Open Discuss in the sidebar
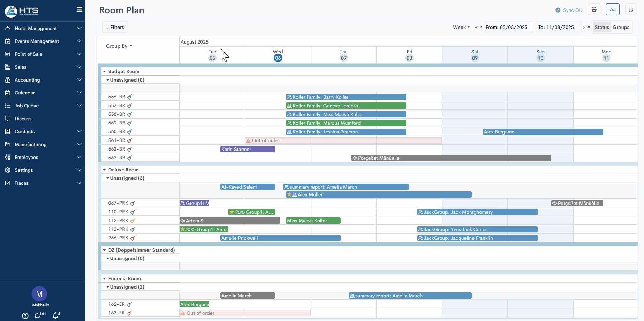The height and width of the screenshot is (321, 644). click(23, 119)
